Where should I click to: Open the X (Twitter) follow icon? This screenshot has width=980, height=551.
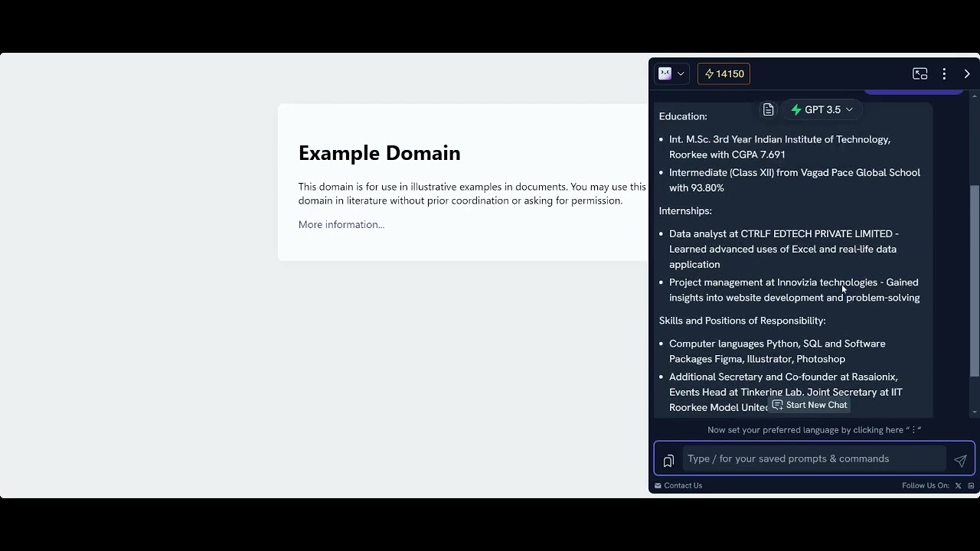coord(958,485)
